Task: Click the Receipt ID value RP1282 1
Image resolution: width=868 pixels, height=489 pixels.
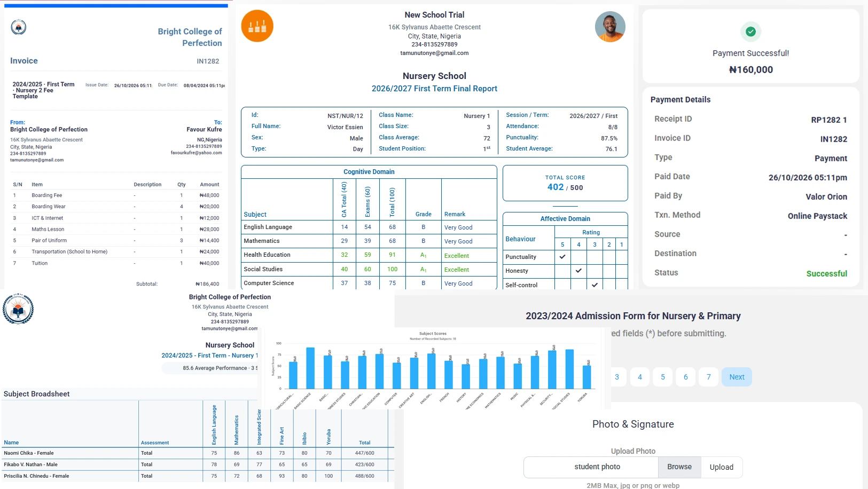Action: [829, 120]
